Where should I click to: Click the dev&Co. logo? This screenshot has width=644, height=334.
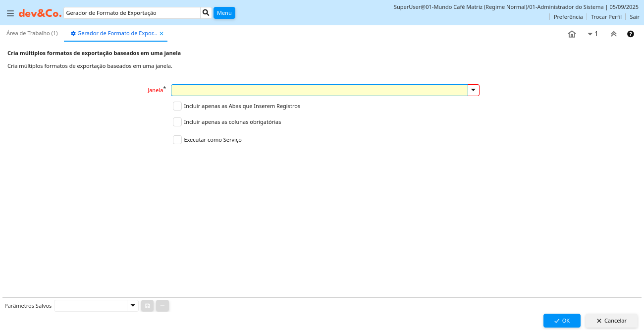tap(40, 13)
